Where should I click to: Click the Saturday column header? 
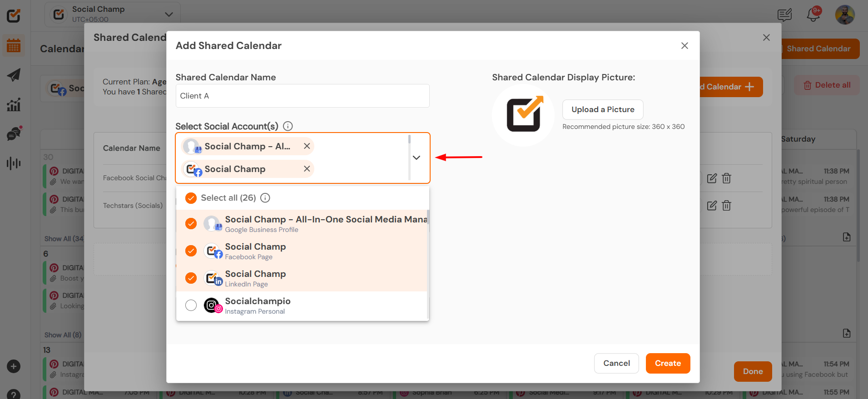[798, 139]
